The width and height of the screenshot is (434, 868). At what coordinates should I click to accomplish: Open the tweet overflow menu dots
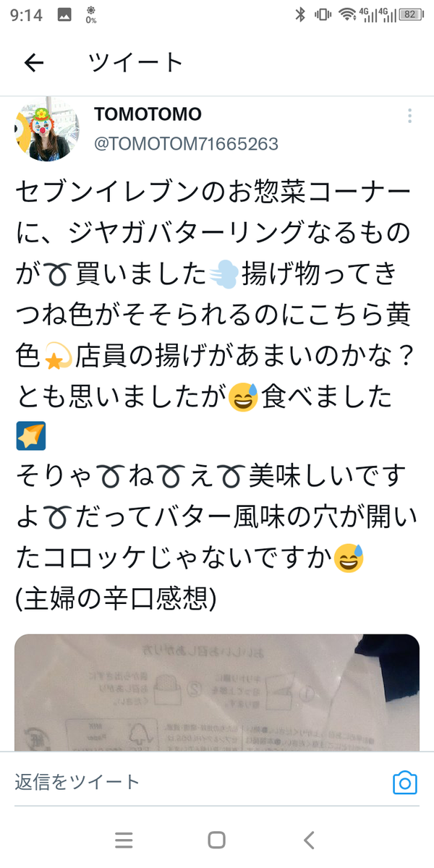409,116
